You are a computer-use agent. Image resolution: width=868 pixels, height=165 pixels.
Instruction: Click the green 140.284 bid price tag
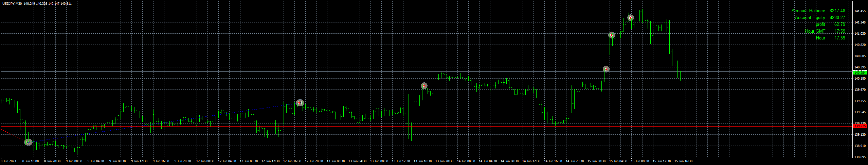(x=860, y=72)
